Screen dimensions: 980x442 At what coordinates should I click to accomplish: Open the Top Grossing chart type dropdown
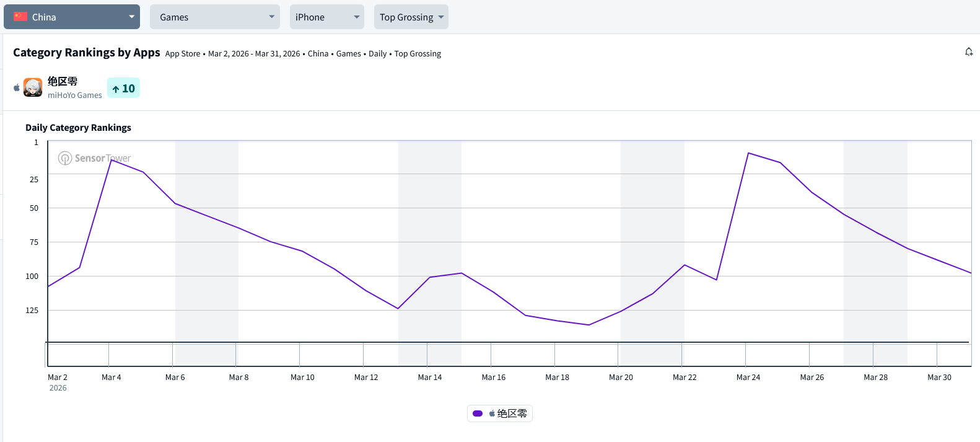(x=411, y=17)
